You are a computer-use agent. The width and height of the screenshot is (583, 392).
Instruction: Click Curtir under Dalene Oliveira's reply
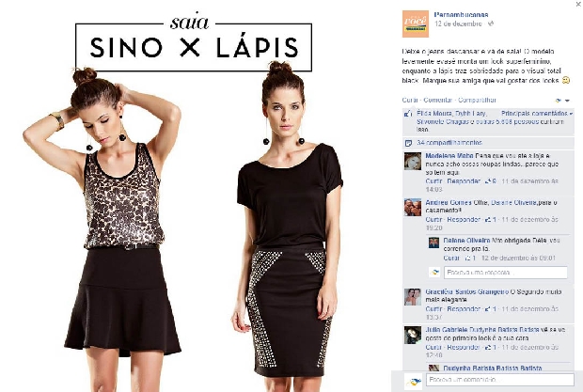tap(451, 258)
